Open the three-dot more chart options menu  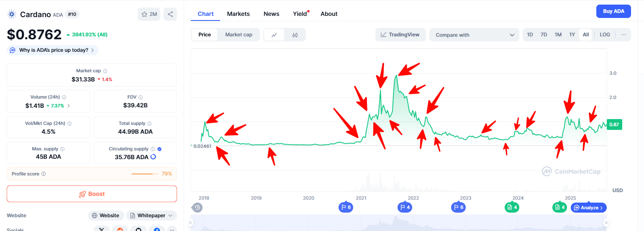[623, 35]
